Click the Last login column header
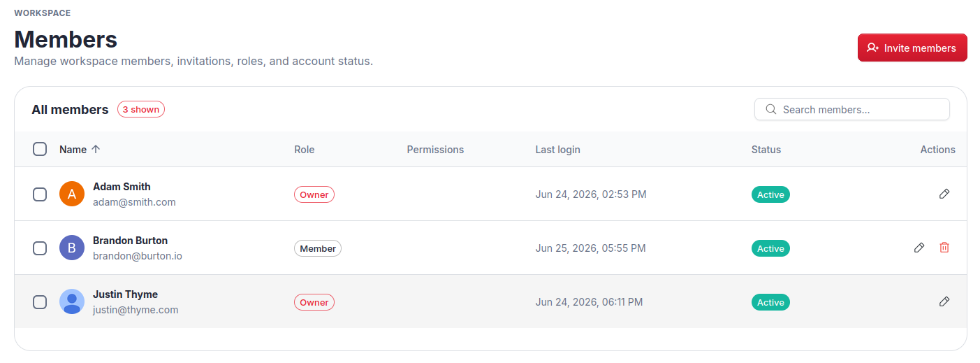980x363 pixels. pyautogui.click(x=557, y=150)
